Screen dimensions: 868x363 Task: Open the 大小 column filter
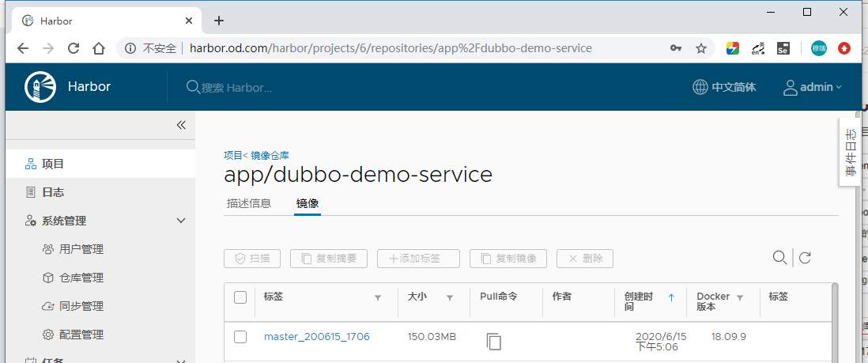point(450,297)
